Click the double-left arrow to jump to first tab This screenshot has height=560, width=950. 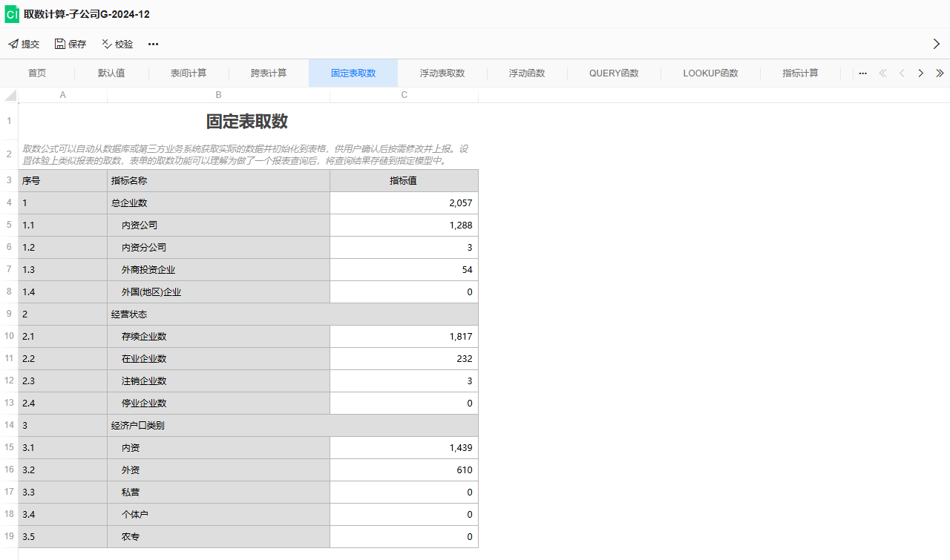[882, 73]
